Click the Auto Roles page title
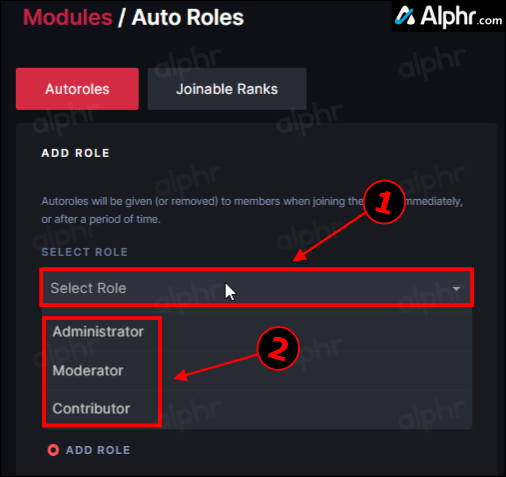 pos(188,17)
